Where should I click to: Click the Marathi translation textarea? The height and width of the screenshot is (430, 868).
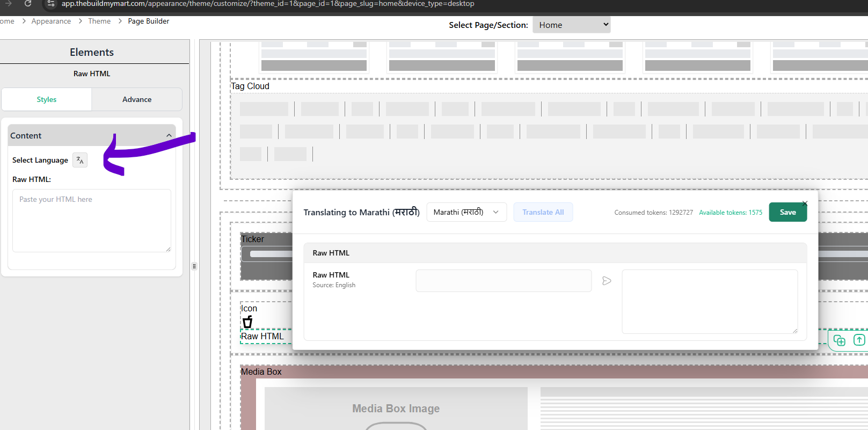pos(710,302)
